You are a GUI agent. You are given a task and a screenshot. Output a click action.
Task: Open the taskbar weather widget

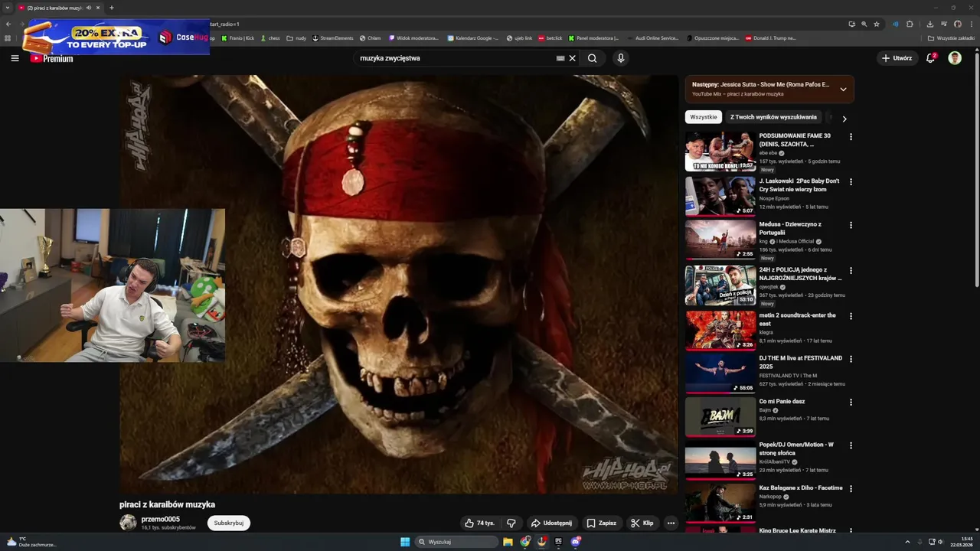[x=31, y=542]
